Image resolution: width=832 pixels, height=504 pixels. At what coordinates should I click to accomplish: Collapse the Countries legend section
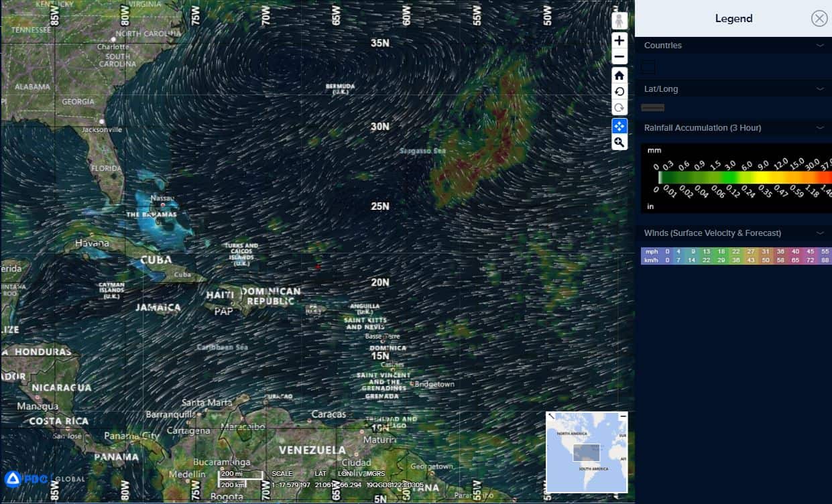coord(819,46)
